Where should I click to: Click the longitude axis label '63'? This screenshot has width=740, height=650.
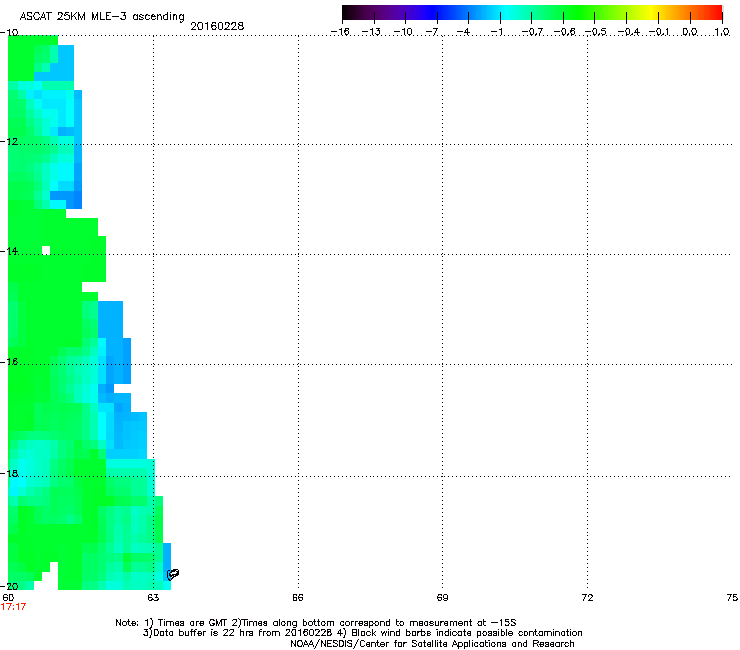click(x=153, y=598)
